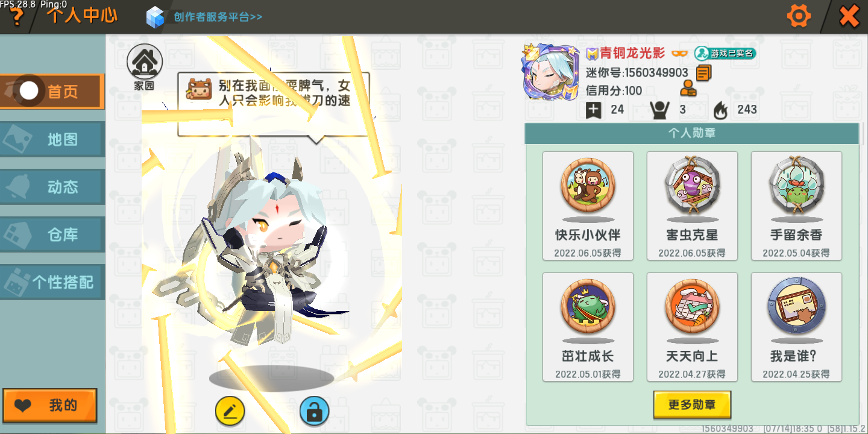Click the yellow pencil edit icon
Viewport: 868px width, 434px height.
(230, 411)
